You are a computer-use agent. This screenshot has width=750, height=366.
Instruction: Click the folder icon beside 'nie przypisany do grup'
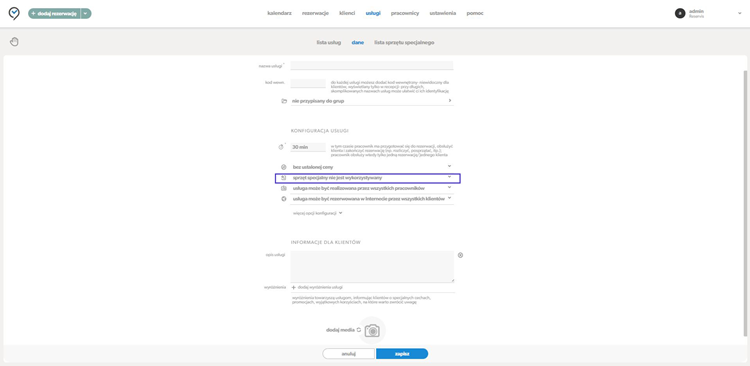click(284, 101)
